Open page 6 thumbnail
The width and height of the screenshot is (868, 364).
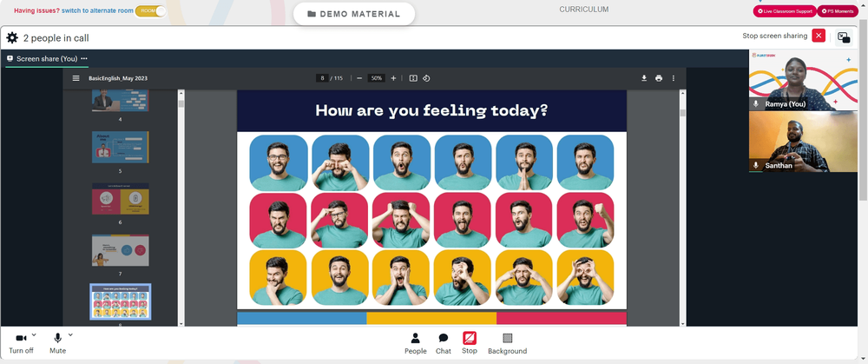coord(120,198)
